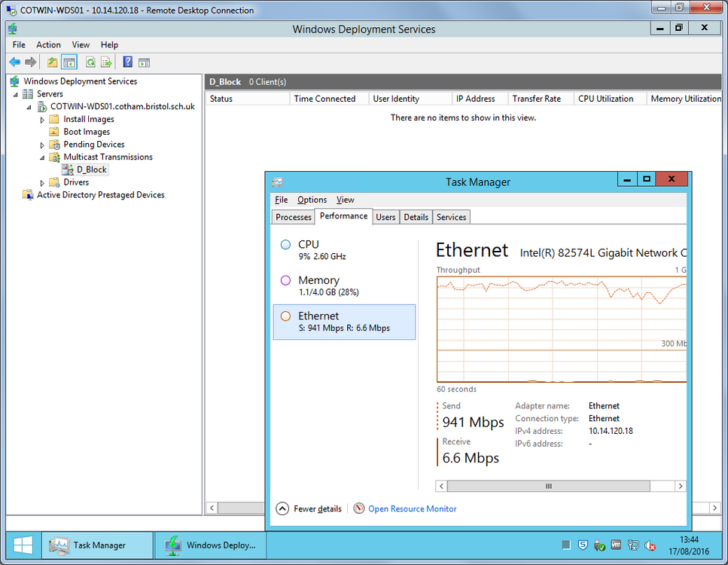The width and height of the screenshot is (728, 565).
Task: Open the Boot Images folder
Action: (x=87, y=132)
